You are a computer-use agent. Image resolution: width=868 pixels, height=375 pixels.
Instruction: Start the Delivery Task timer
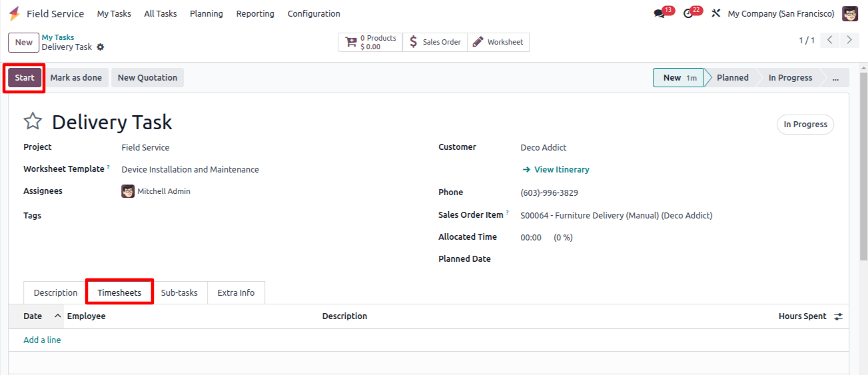[x=25, y=78]
